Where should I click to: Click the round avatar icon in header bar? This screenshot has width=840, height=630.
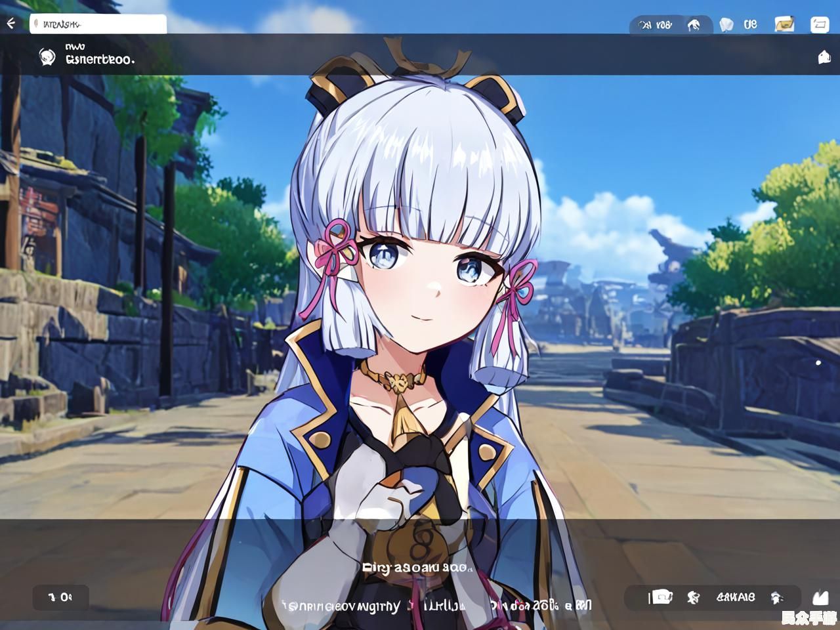47,57
